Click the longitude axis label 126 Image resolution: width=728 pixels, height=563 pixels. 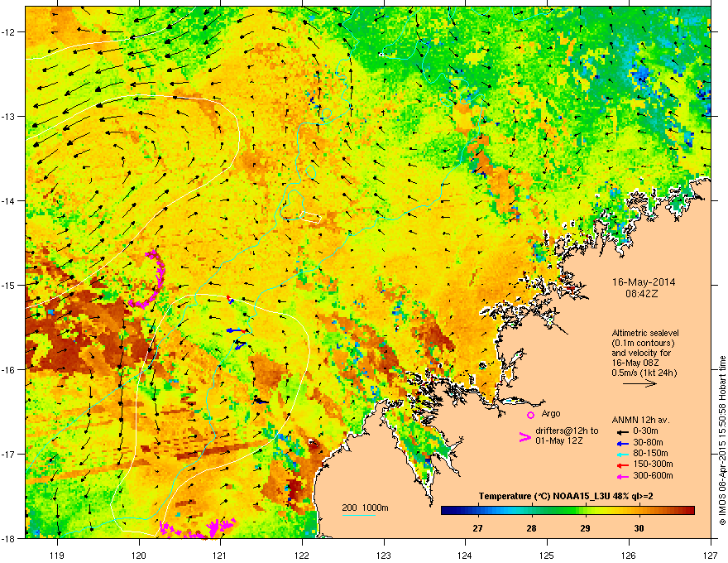pos(629,555)
